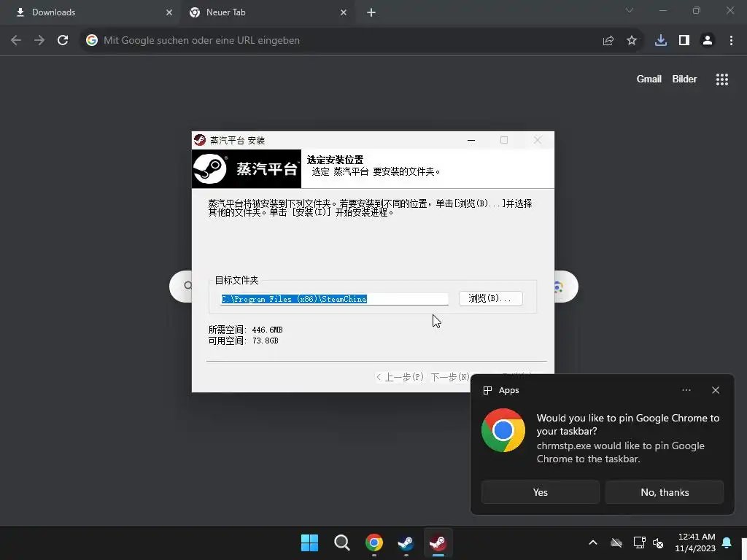Click the Steam logo banner in installer

(247, 169)
